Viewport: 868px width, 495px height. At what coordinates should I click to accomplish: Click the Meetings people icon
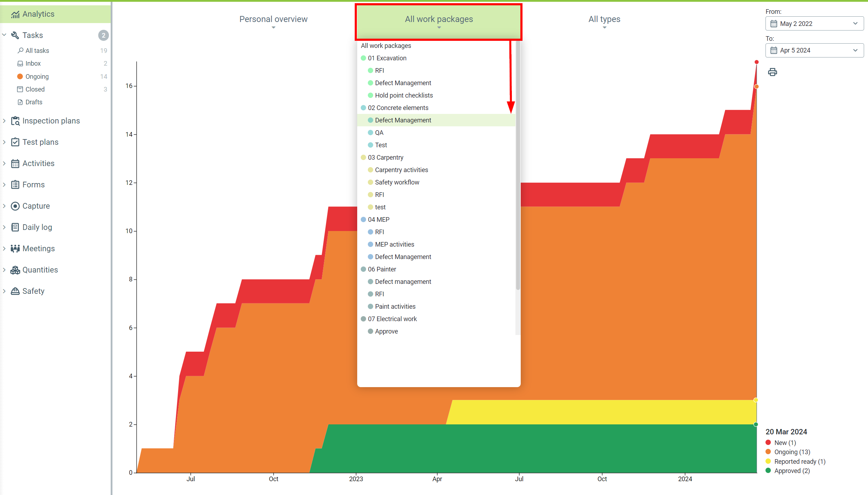coord(15,249)
